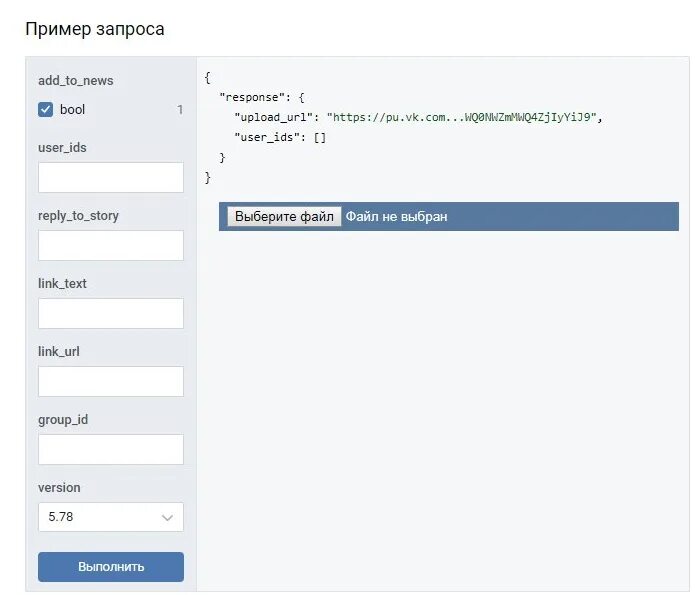Viewport: 695px width, 595px height.
Task: Click the Выберите файл button
Action: coord(284,216)
